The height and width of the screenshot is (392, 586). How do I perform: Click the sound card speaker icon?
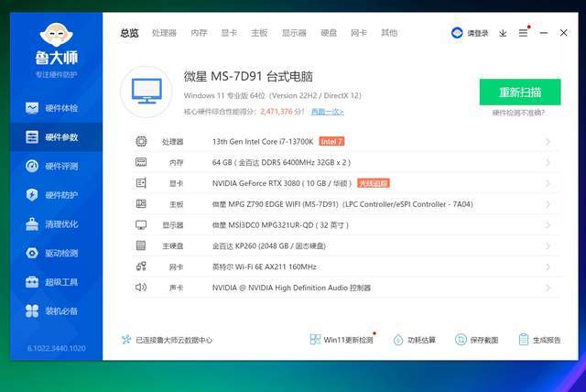141,288
